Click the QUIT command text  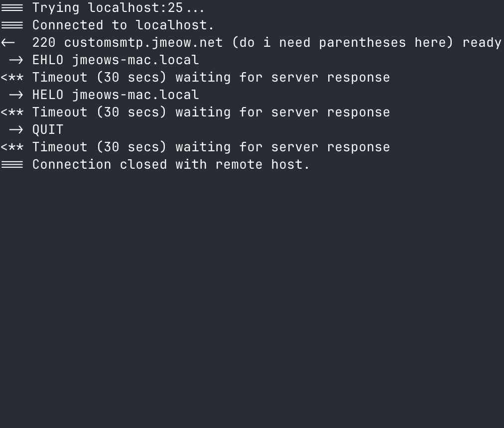pyautogui.click(x=48, y=130)
